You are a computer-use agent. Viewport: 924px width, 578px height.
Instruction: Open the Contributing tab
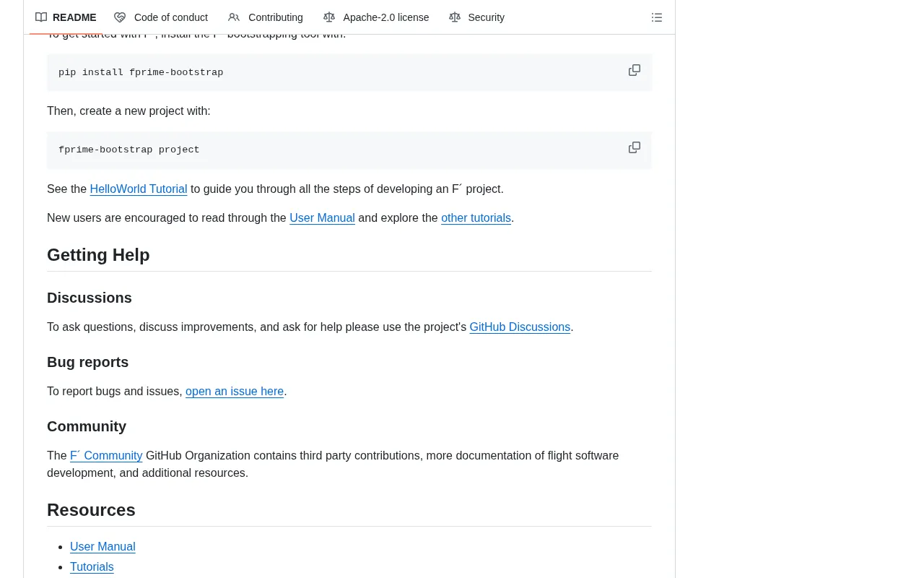266,17
